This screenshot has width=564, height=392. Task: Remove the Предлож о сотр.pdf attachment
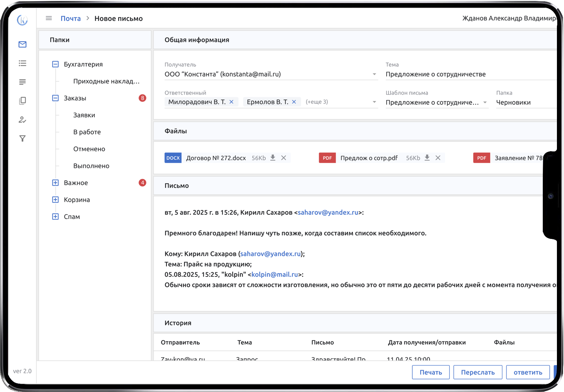coord(438,158)
